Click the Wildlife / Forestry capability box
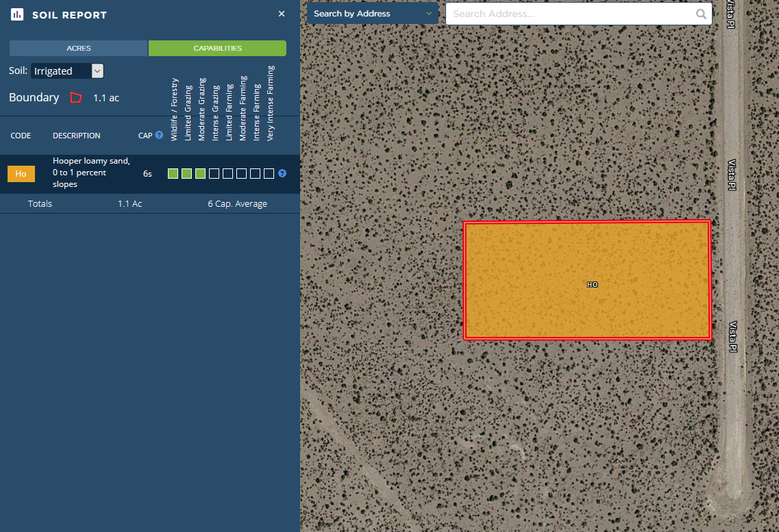The height and width of the screenshot is (532, 779). tap(173, 174)
